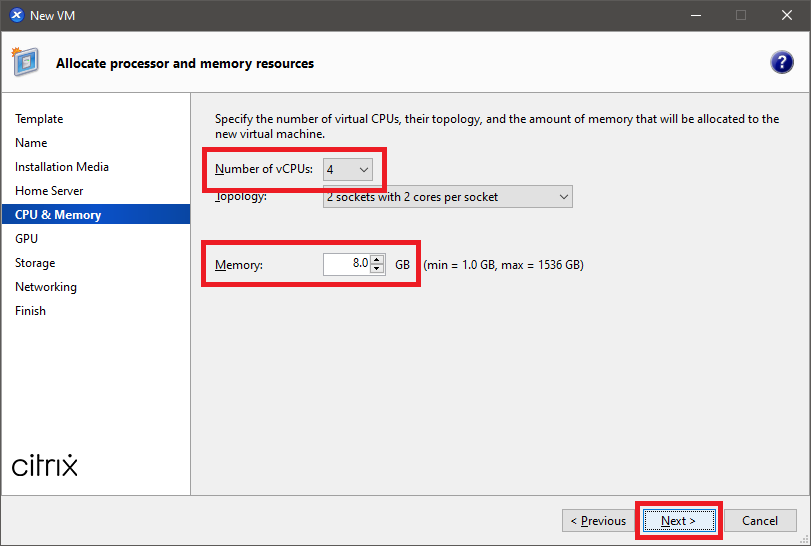
Task: Go to the Finish step
Action: click(x=30, y=311)
